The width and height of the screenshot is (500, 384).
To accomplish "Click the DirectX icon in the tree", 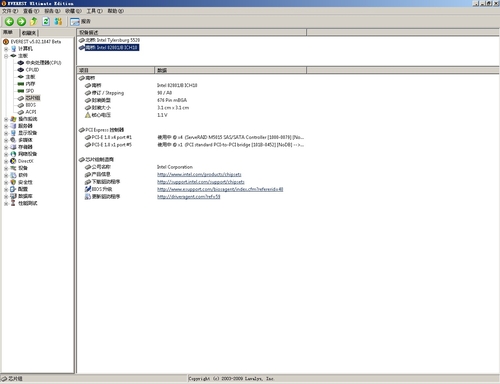I will click(x=13, y=161).
